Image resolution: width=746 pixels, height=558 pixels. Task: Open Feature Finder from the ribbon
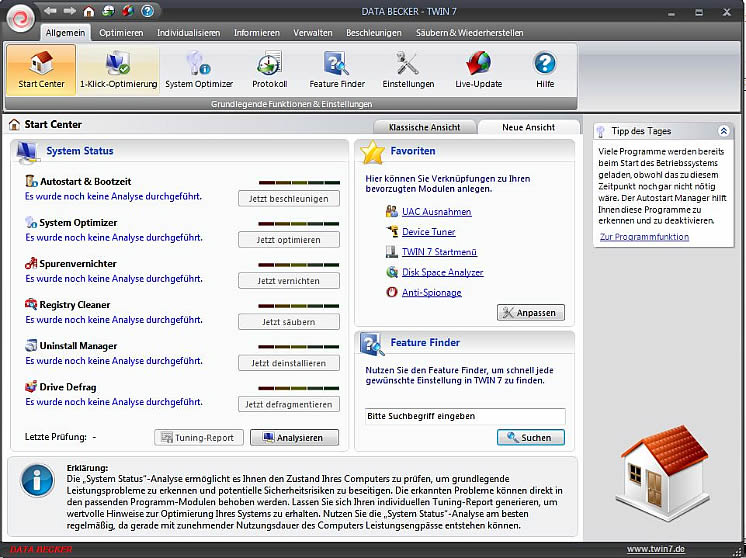pyautogui.click(x=337, y=69)
